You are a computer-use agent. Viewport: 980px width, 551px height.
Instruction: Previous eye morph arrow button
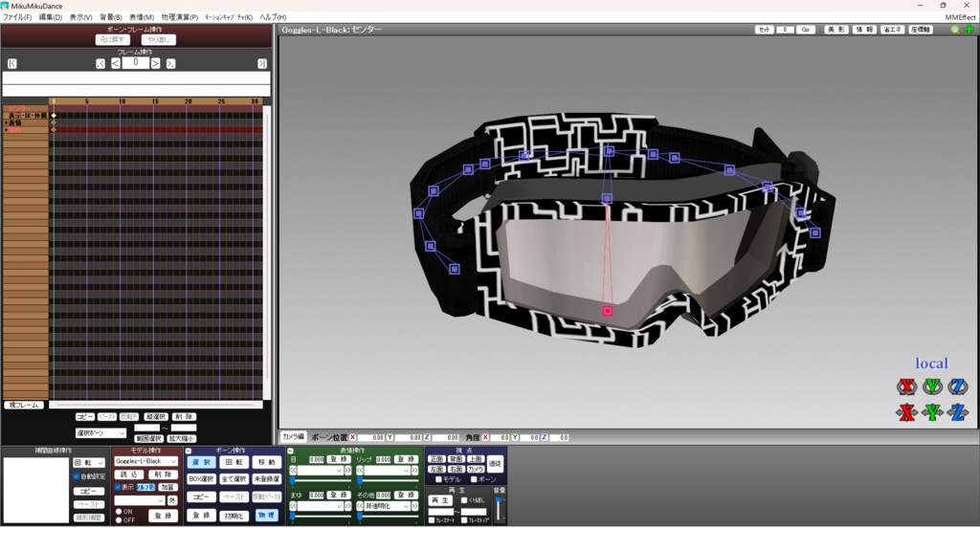coord(293,471)
